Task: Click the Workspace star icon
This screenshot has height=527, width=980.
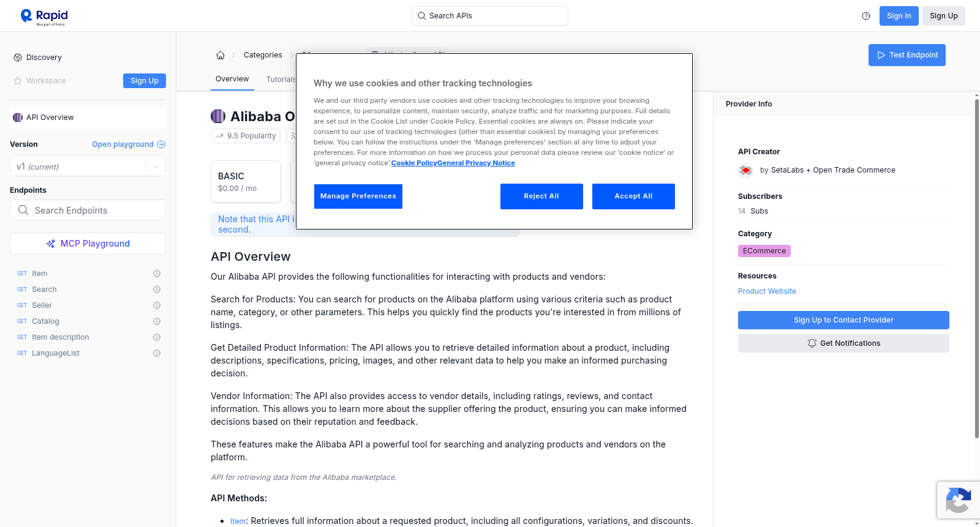Action: coord(18,81)
